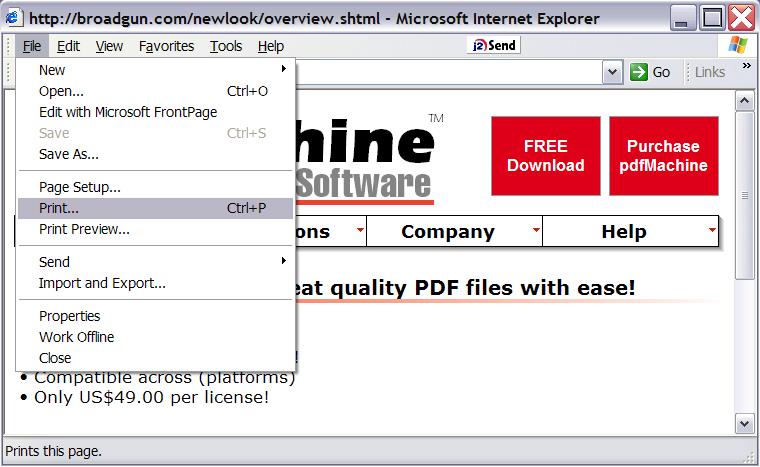Click the status bar text 'Prints this page.'

[x=53, y=451]
